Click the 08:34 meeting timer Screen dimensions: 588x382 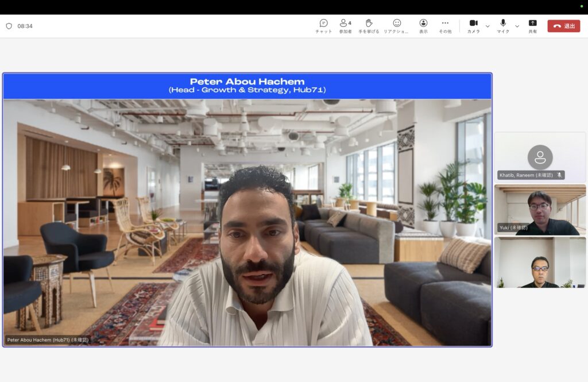click(x=25, y=26)
